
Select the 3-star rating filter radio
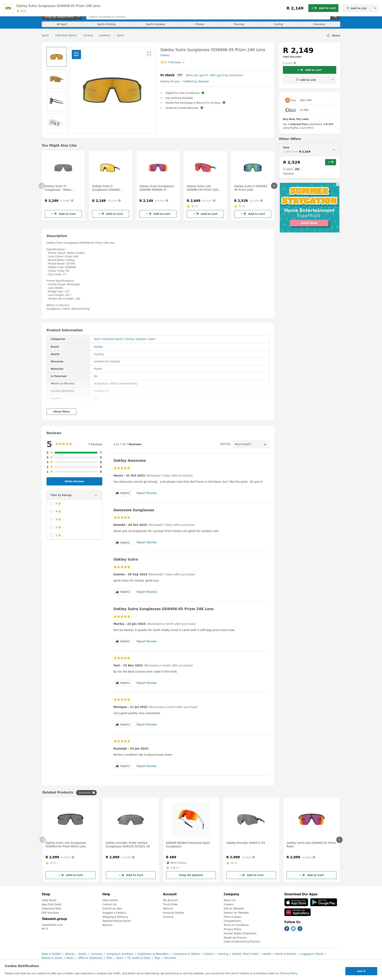[x=51, y=519]
